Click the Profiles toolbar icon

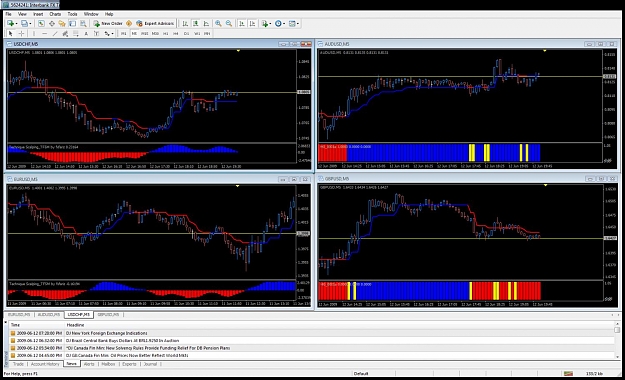24,24
